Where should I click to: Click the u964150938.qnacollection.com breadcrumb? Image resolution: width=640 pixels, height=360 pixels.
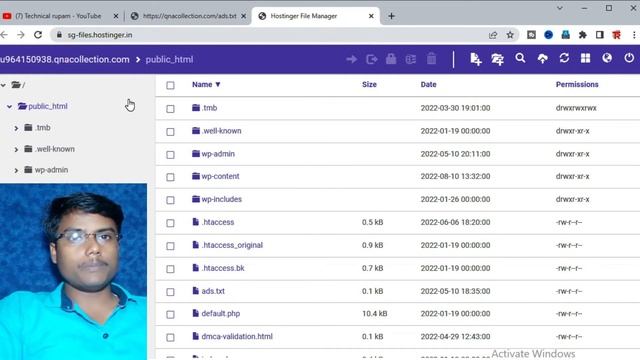pyautogui.click(x=65, y=60)
